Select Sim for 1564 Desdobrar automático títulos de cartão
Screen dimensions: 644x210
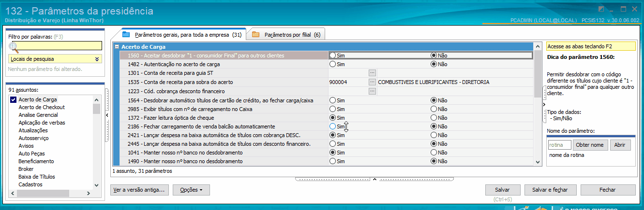point(332,100)
